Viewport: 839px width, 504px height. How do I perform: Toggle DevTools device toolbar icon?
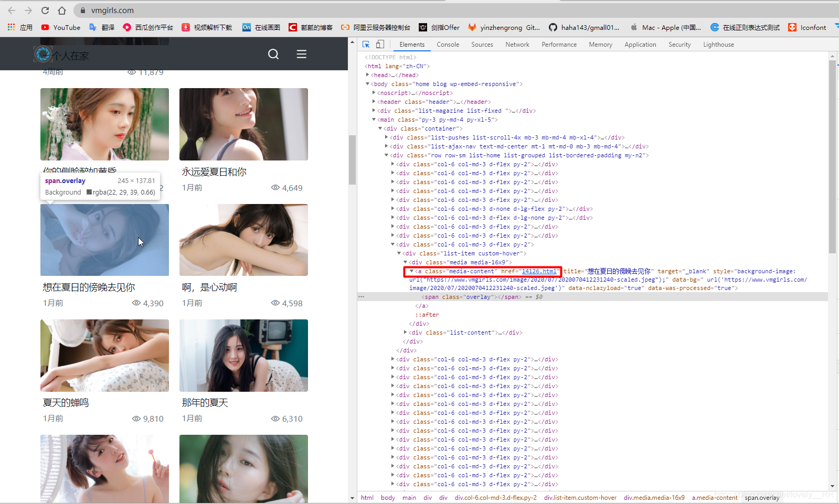tap(380, 45)
